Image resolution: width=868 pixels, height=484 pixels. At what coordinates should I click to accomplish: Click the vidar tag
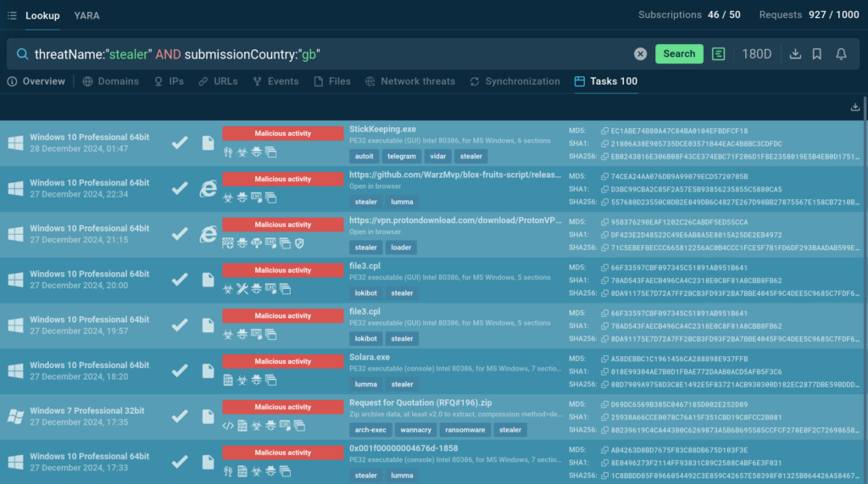[437, 156]
